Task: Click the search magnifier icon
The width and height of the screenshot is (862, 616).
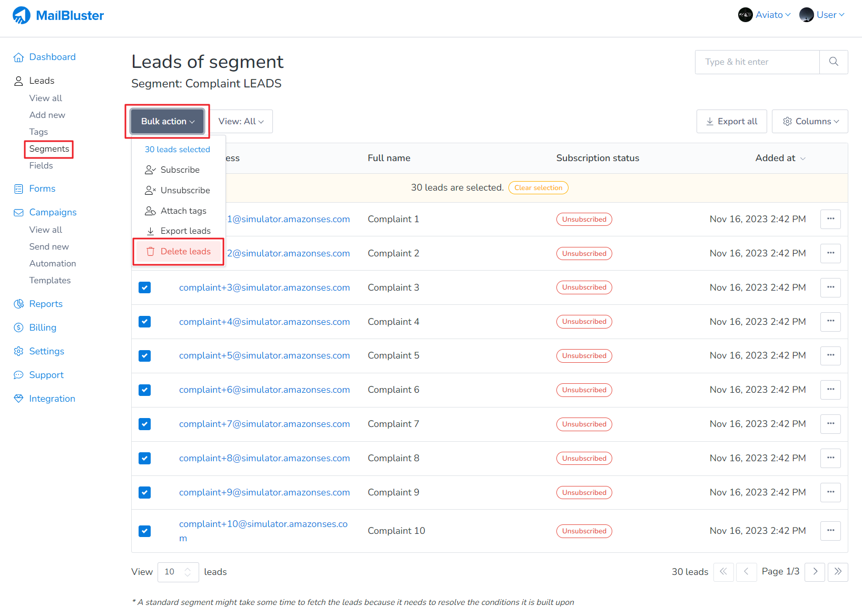Action: (834, 62)
